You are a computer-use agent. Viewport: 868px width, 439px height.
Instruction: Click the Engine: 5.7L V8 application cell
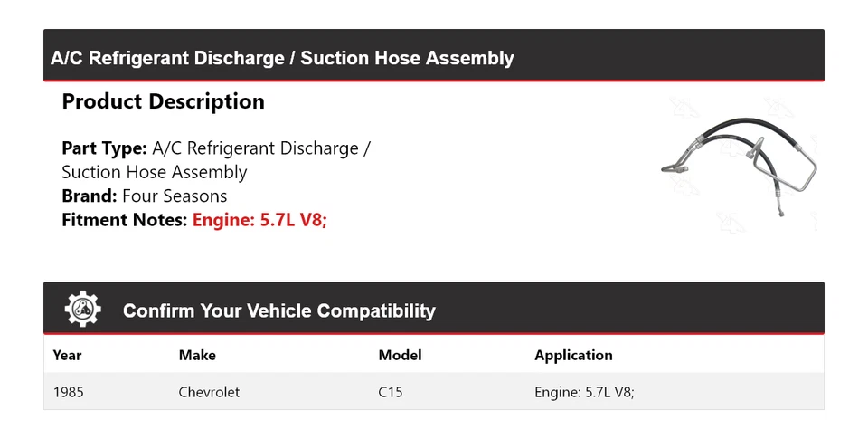click(x=585, y=392)
